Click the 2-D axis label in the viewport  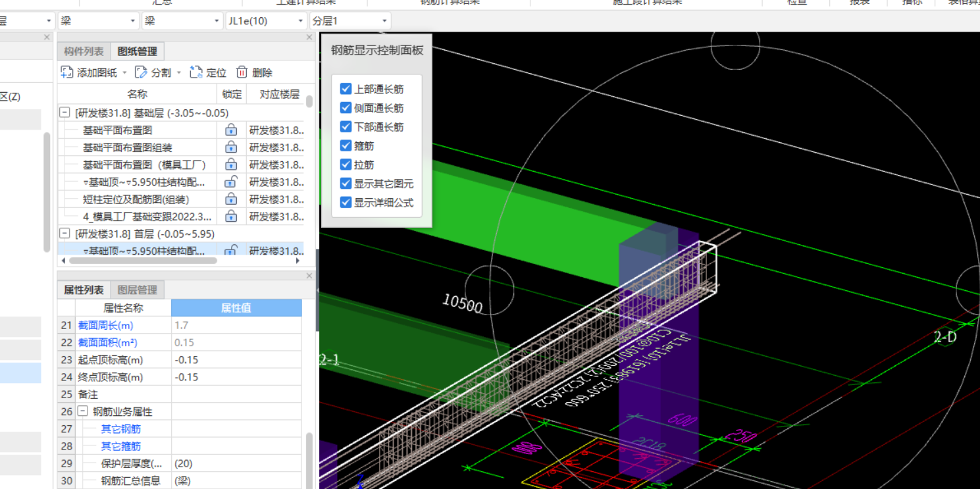point(945,337)
